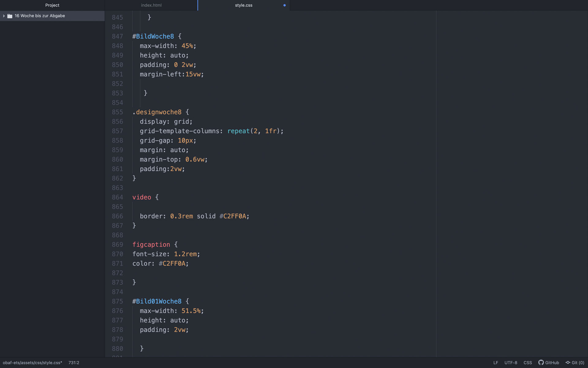Click 'height: auto;' on line 1044 area line 877
The image size is (588, 368).
[x=164, y=320]
